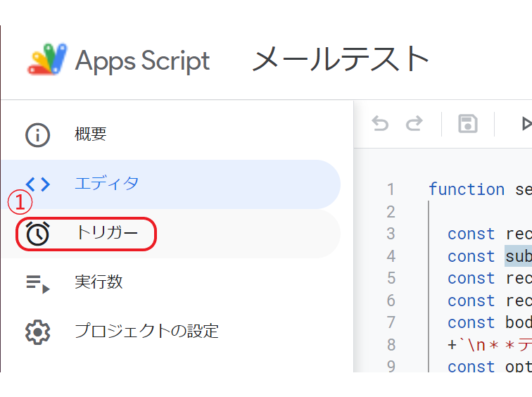This screenshot has height=397, width=532.
Task: Click the Apps Script title text
Action: [142, 61]
